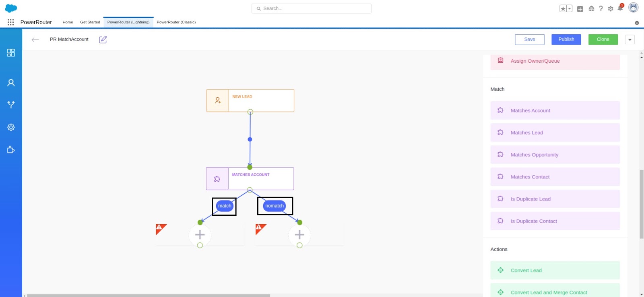The width and height of the screenshot is (644, 297).
Task: Choose Convert Lead and Merge Contact action
Action: point(555,291)
